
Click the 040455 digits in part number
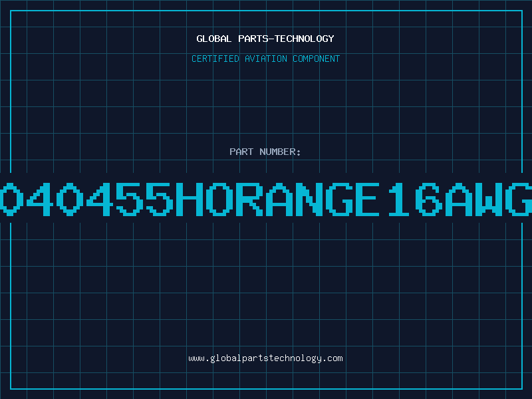click(85, 199)
